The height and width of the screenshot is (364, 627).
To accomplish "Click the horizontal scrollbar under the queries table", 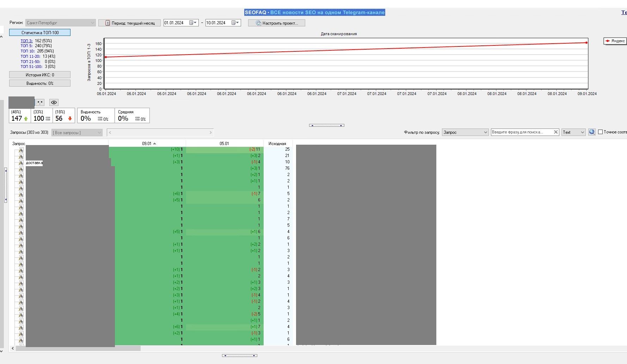I will pyautogui.click(x=78, y=349).
